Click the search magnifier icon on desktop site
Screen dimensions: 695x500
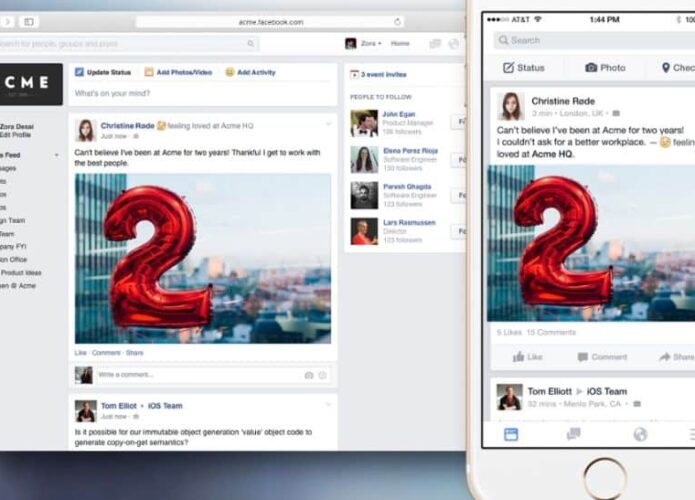click(x=250, y=43)
